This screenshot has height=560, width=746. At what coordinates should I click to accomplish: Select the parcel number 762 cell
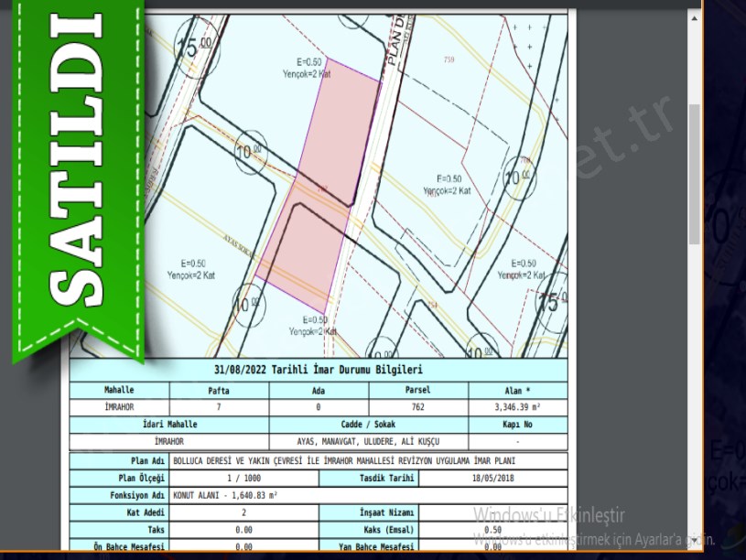point(418,407)
